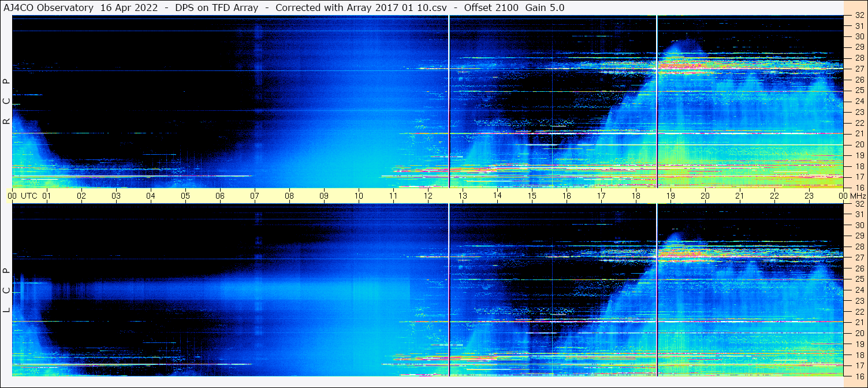Screen dimensions: 868x388
Task: Click the 29 MHz label of RCP panel
Action: pos(859,47)
